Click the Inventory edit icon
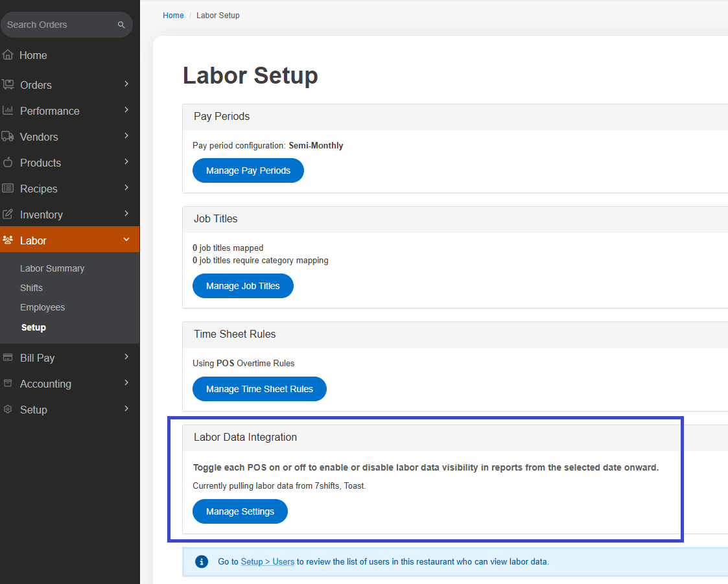728x584 pixels. (x=8, y=215)
